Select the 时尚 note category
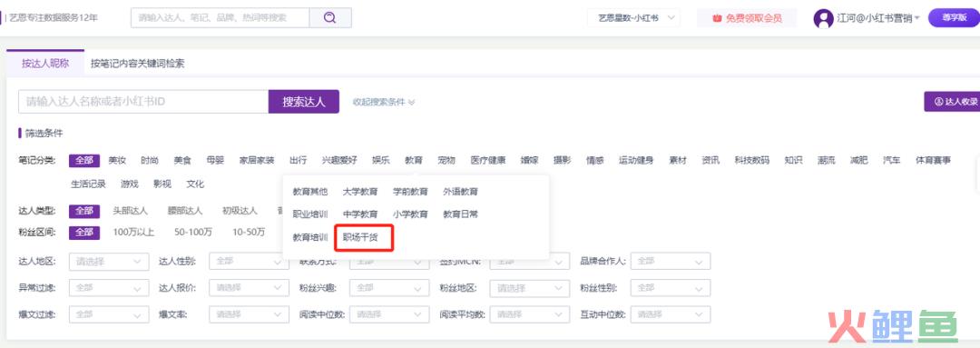The height and width of the screenshot is (348, 980). point(150,160)
